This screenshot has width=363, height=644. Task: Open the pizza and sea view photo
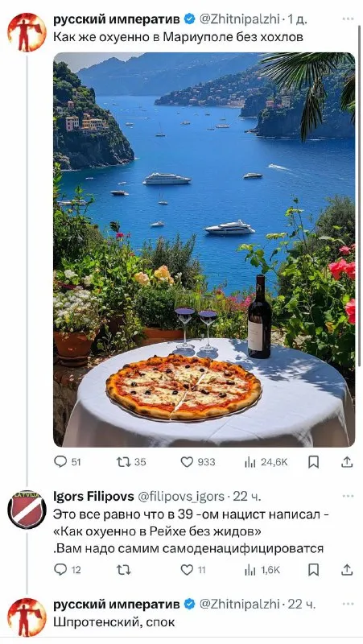[x=204, y=250]
